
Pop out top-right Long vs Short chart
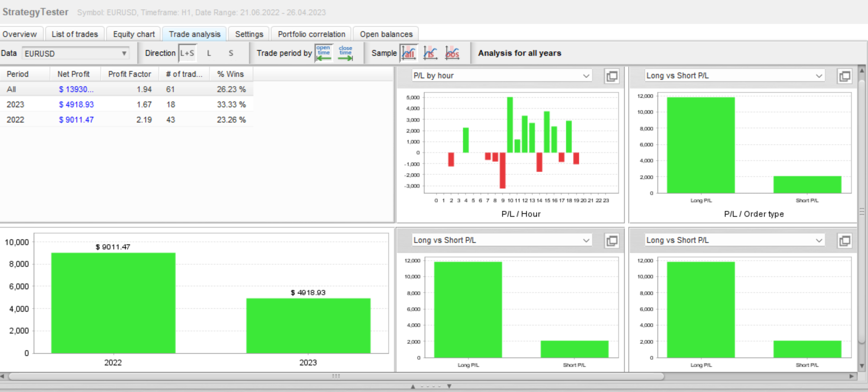coord(844,76)
